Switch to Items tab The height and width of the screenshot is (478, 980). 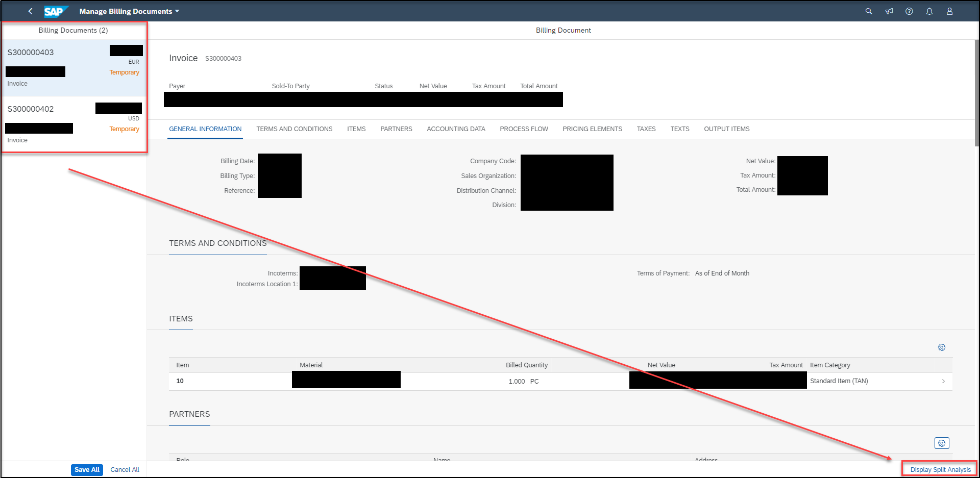(x=356, y=129)
